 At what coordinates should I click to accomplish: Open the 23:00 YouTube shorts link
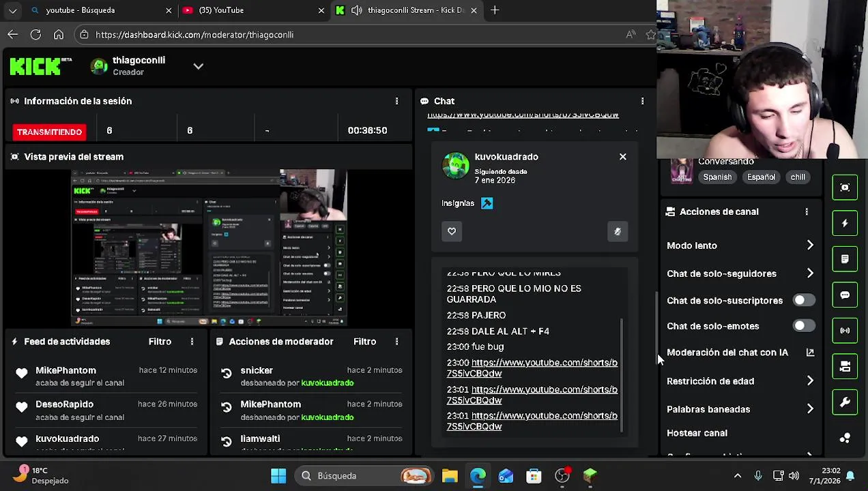pyautogui.click(x=532, y=368)
